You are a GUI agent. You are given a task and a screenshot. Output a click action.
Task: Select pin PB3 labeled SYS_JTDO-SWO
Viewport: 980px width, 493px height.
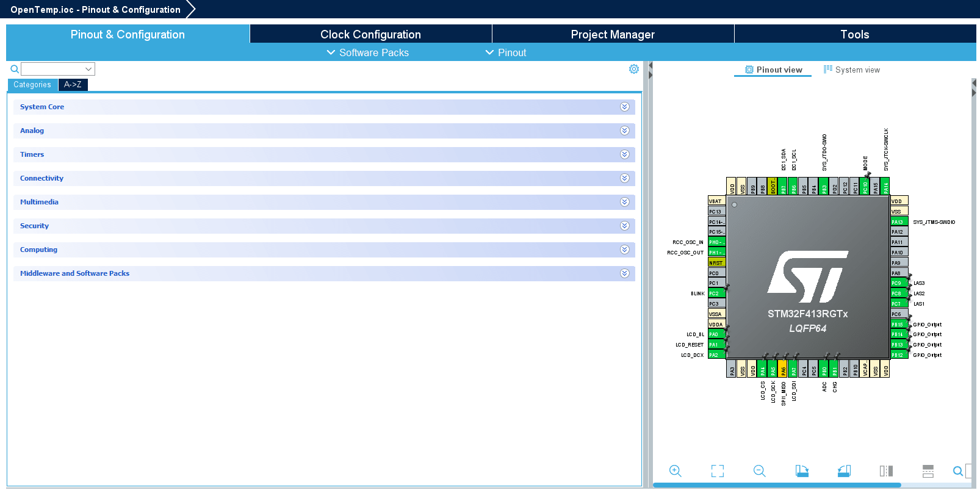pyautogui.click(x=824, y=186)
